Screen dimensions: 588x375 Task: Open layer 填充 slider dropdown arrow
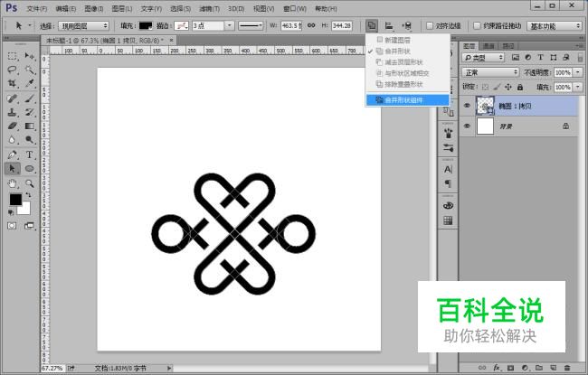coord(578,87)
